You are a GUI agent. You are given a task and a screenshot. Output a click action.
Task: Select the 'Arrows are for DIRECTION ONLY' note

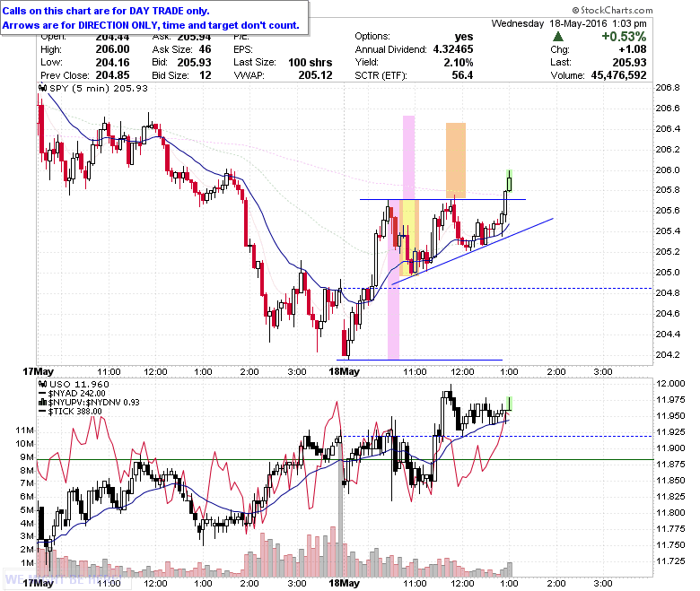coord(151,25)
